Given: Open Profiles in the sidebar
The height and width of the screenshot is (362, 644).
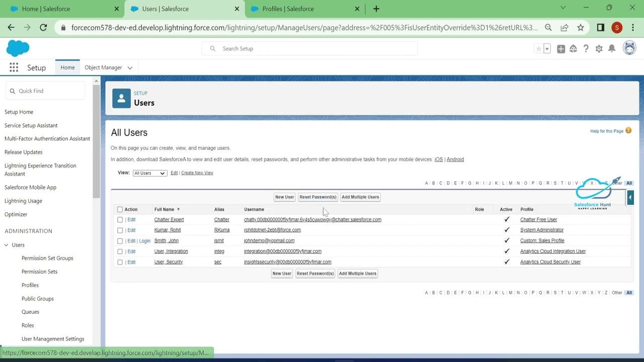Looking at the screenshot, I should pyautogui.click(x=30, y=285).
